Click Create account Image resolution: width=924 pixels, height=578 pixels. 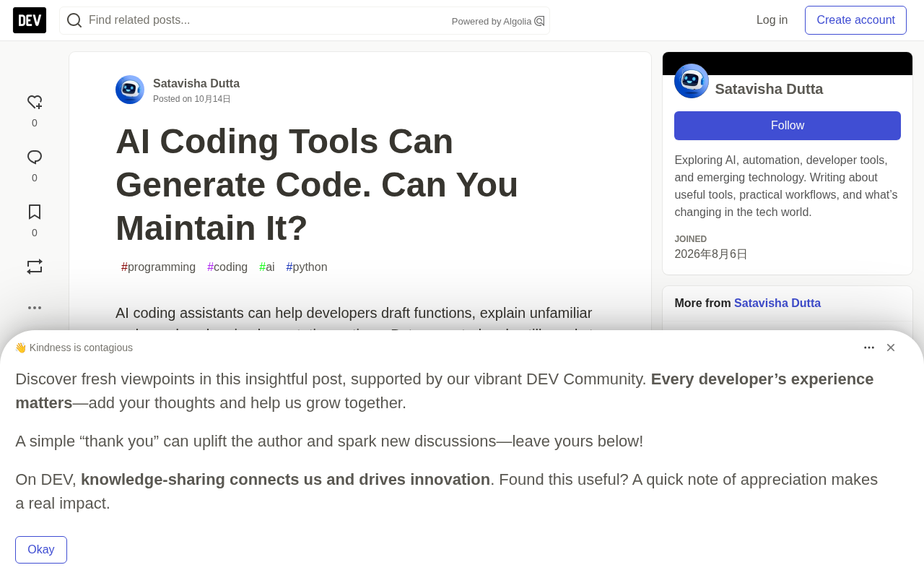855,20
